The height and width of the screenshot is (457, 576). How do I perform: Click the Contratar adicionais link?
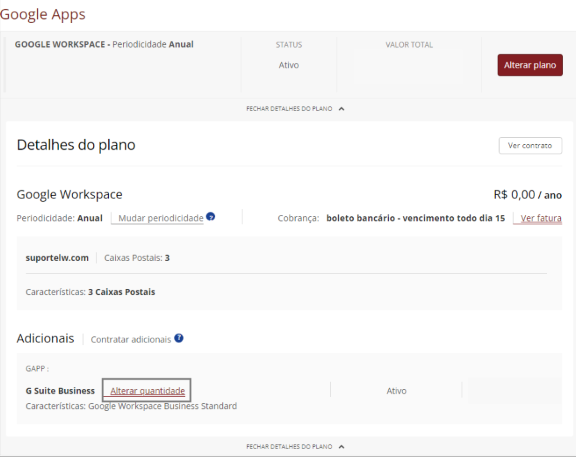point(131,339)
